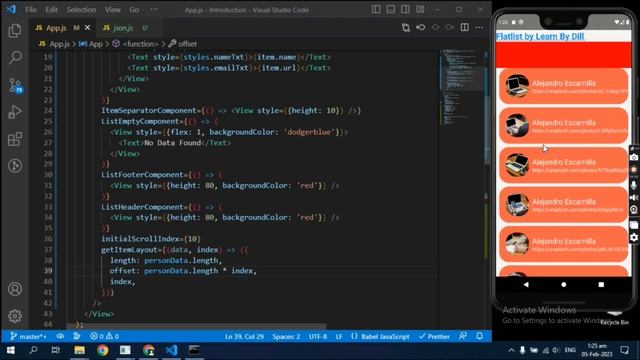This screenshot has height=360, width=640.
Task: Click the emulator settings gear icon
Action: (634, 237)
